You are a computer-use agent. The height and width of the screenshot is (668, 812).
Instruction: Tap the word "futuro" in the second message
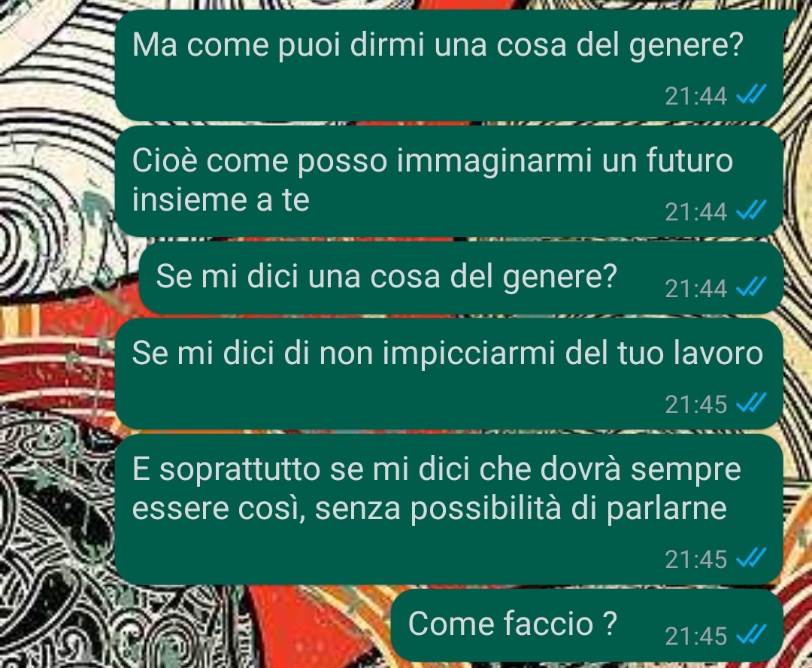(x=689, y=160)
